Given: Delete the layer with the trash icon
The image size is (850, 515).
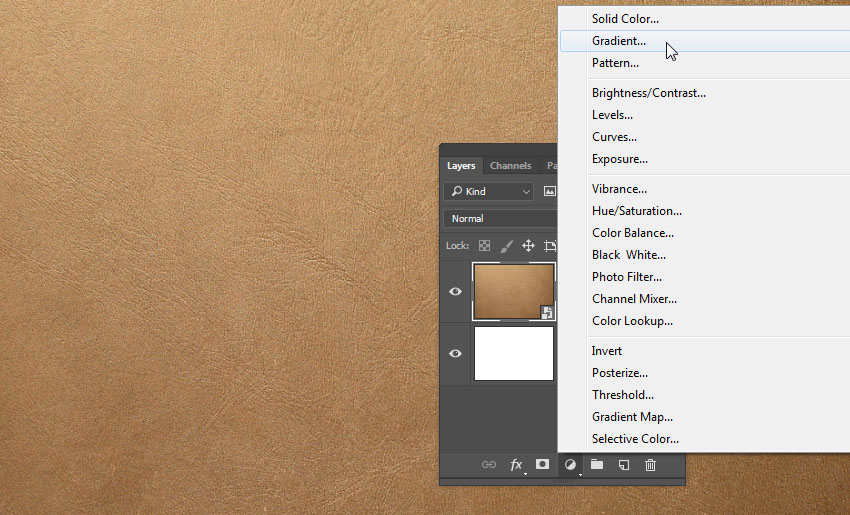Looking at the screenshot, I should (x=651, y=465).
